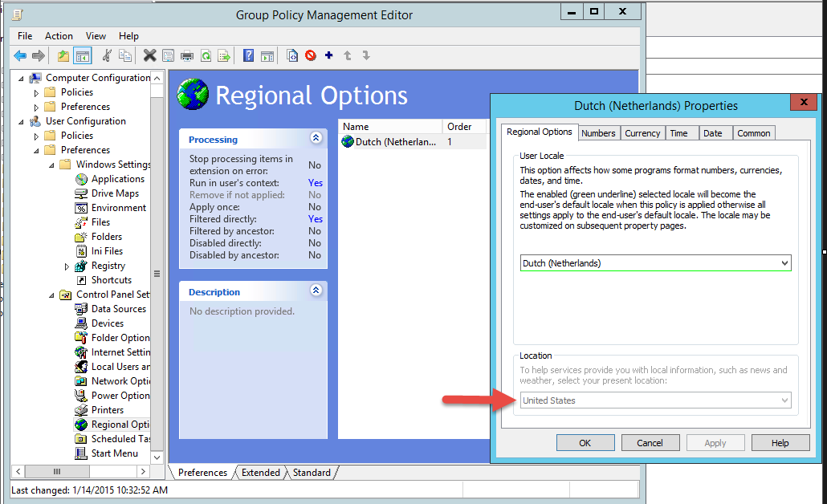This screenshot has width=827, height=504.
Task: Click the Forward navigation arrow in the toolbar
Action: [x=38, y=55]
